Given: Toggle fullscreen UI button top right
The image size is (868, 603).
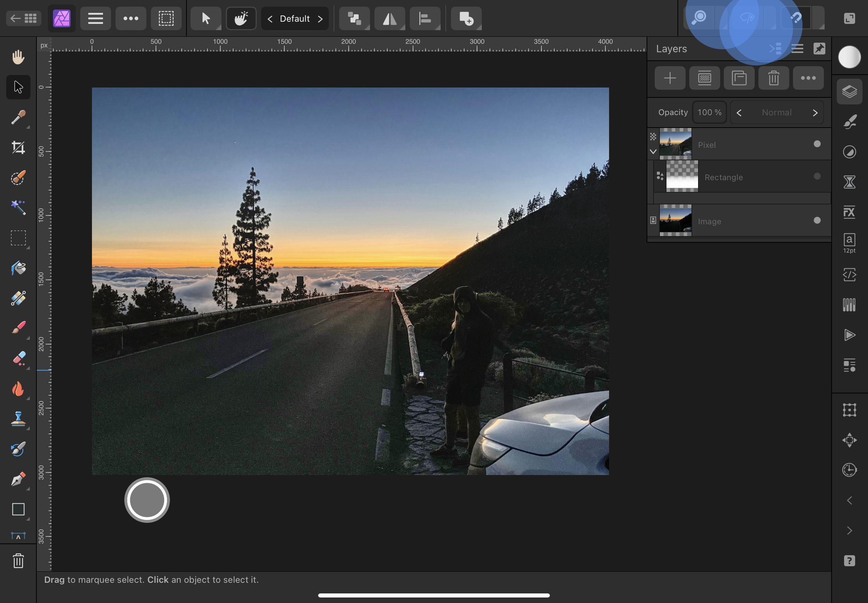Looking at the screenshot, I should pos(850,18).
